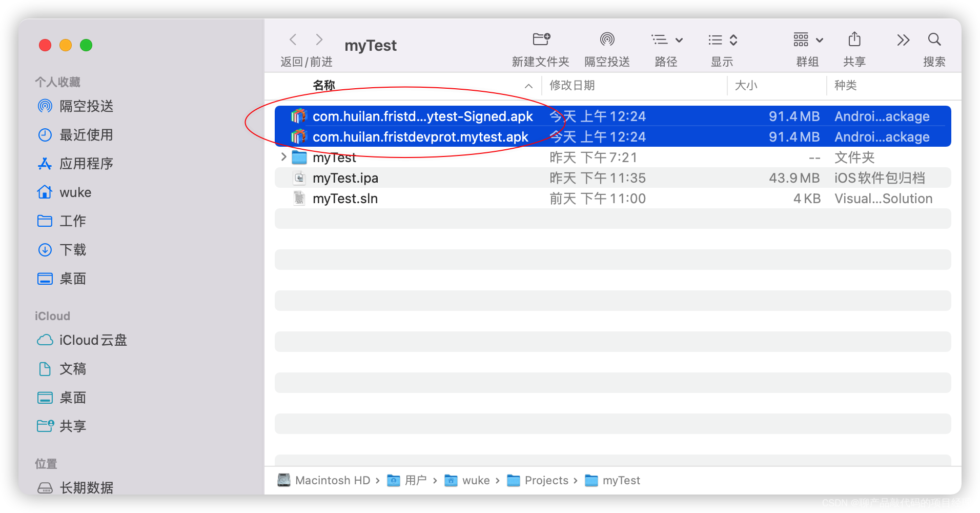Click the Visual...Solution kind cell

883,199
